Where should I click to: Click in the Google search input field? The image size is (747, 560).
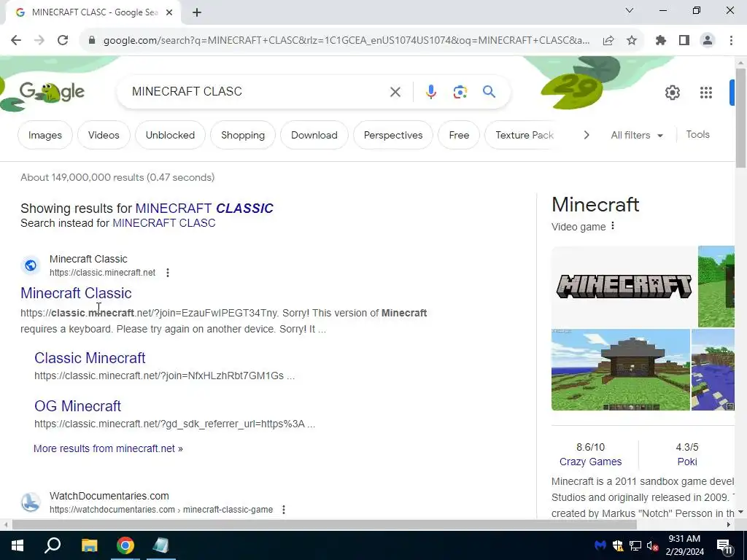click(x=258, y=91)
